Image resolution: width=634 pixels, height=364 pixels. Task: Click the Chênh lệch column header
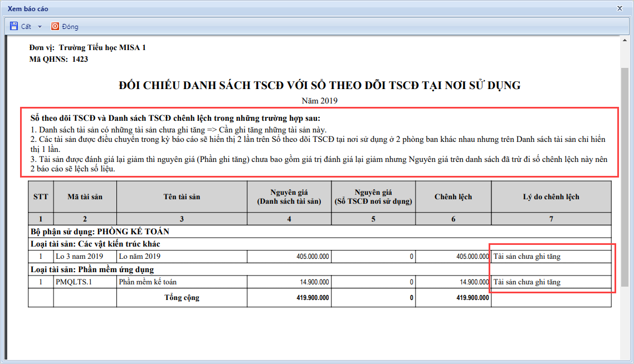[453, 196]
